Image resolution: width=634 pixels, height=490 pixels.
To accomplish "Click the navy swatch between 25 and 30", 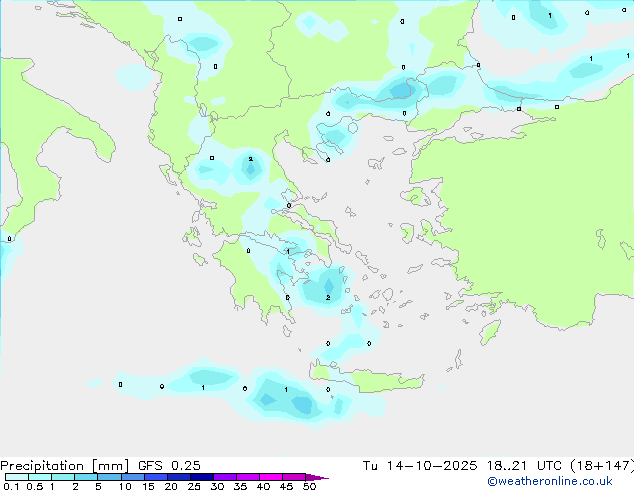I will tap(201, 477).
